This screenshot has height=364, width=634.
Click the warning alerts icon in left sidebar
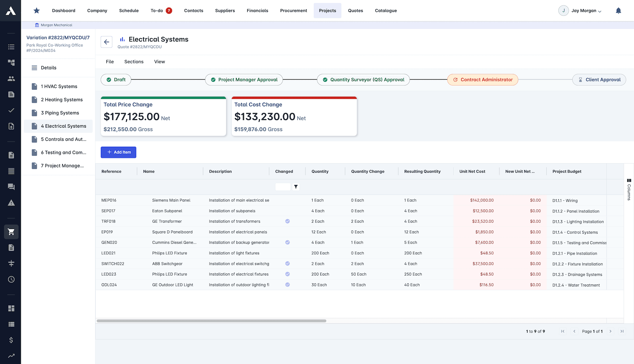pyautogui.click(x=11, y=203)
